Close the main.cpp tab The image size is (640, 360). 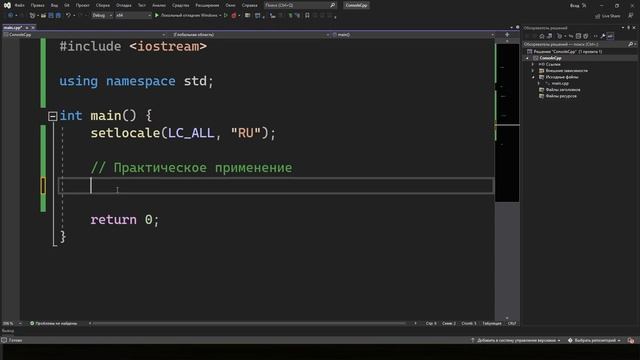[33, 27]
